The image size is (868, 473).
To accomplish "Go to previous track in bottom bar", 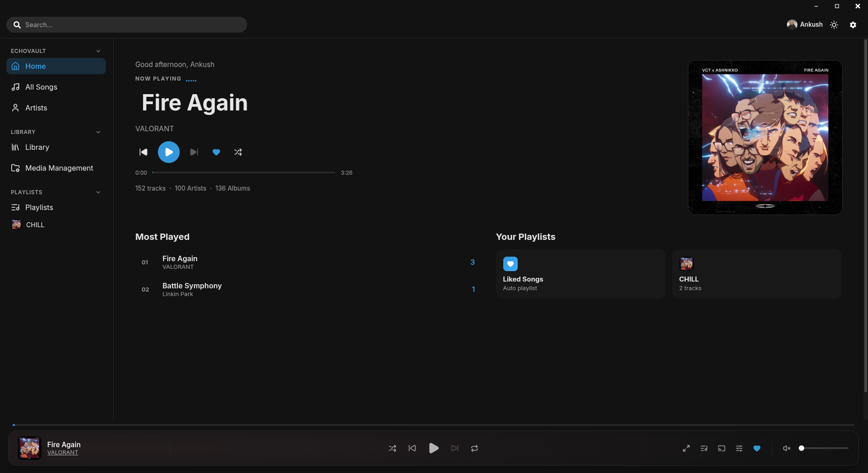I will click(x=412, y=448).
